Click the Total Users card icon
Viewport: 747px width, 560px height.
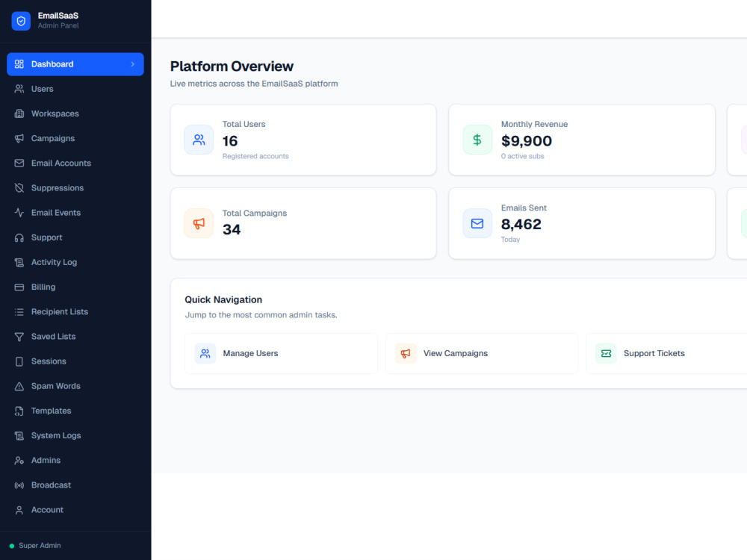pyautogui.click(x=199, y=140)
